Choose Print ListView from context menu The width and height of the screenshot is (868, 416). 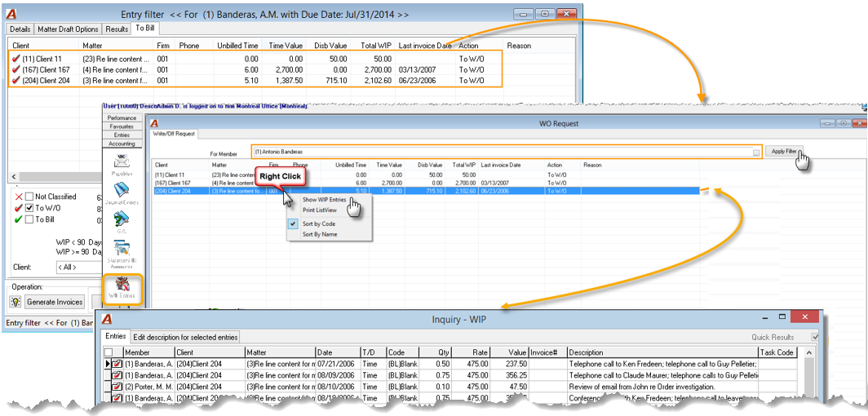pos(320,210)
